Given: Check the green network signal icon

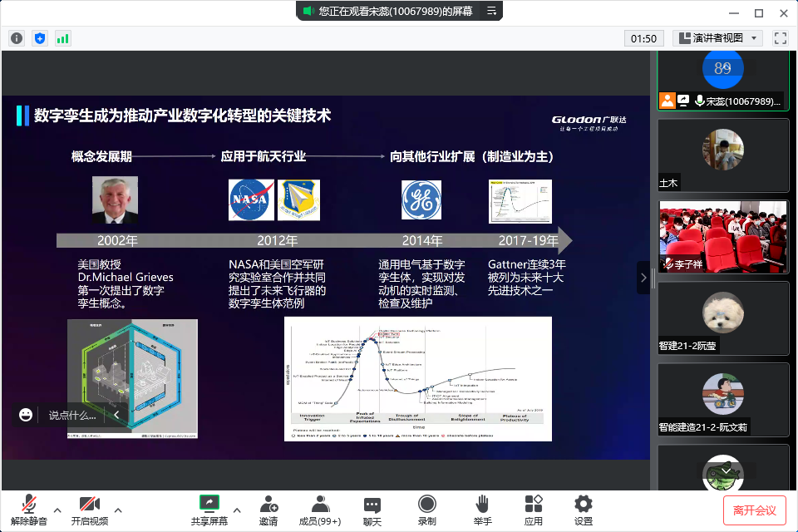Looking at the screenshot, I should [x=63, y=38].
